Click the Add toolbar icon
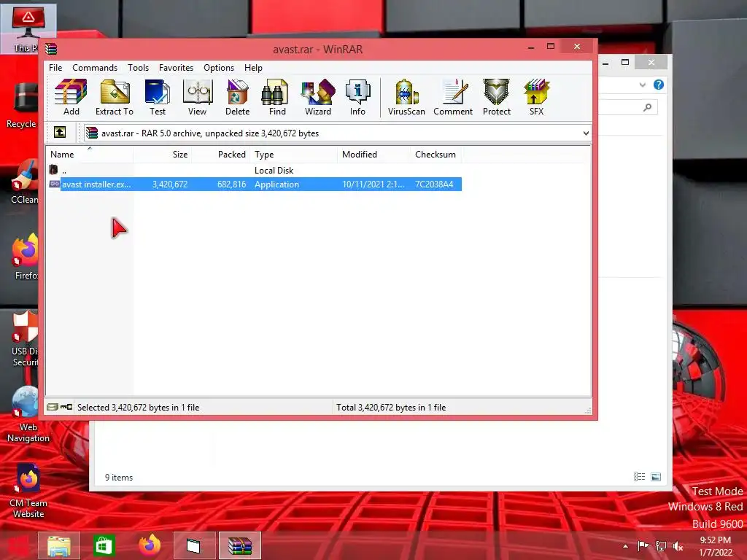The height and width of the screenshot is (560, 747). click(71, 98)
